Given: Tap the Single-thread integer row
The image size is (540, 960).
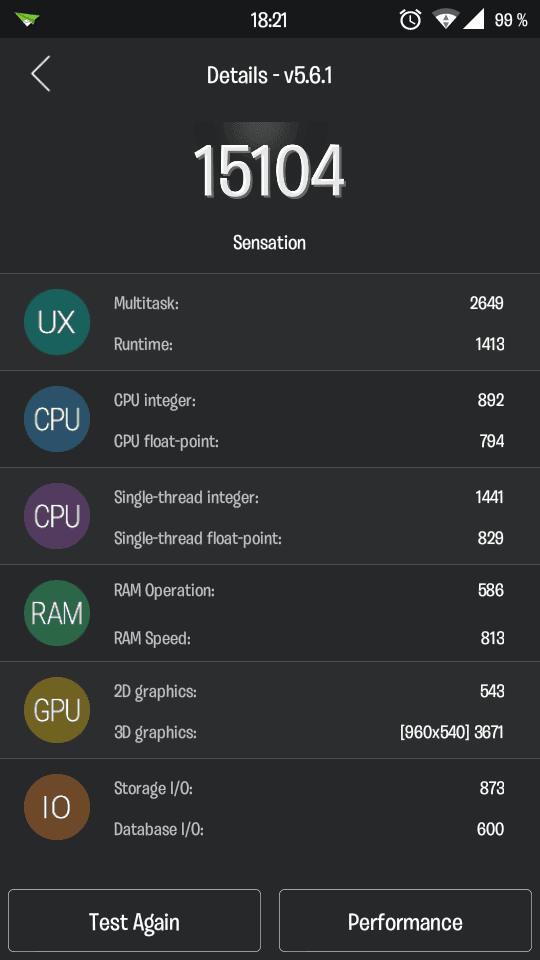Looking at the screenshot, I should click(x=309, y=497).
